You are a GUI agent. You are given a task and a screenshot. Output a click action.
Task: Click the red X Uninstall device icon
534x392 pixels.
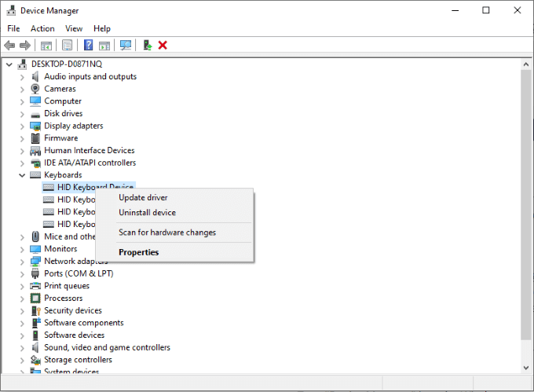[163, 46]
